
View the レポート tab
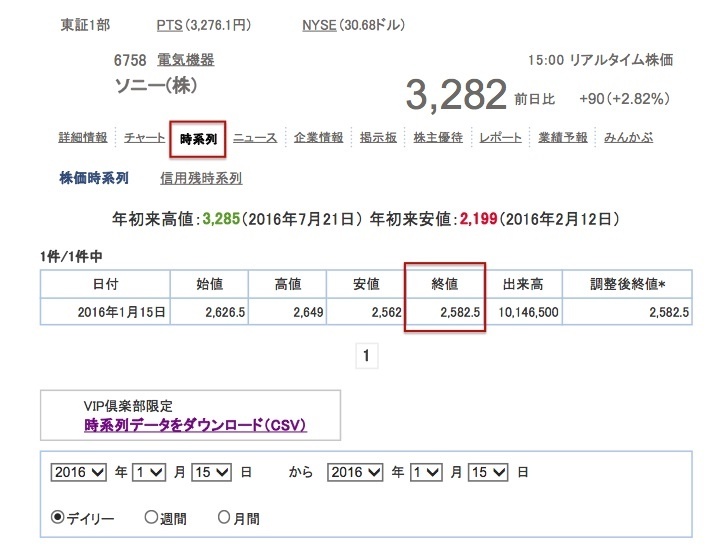[x=500, y=137]
